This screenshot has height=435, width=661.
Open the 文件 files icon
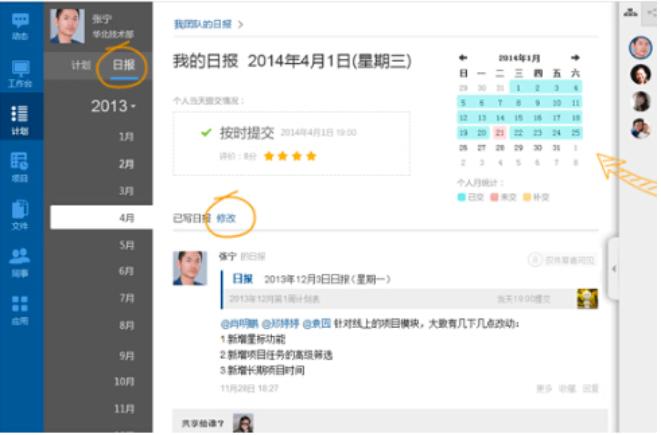pyautogui.click(x=20, y=215)
